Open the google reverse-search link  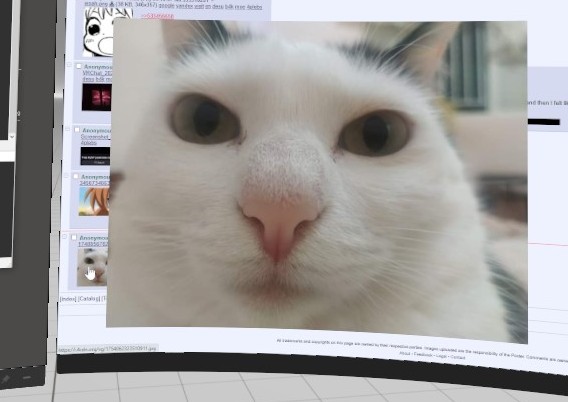click(x=167, y=6)
